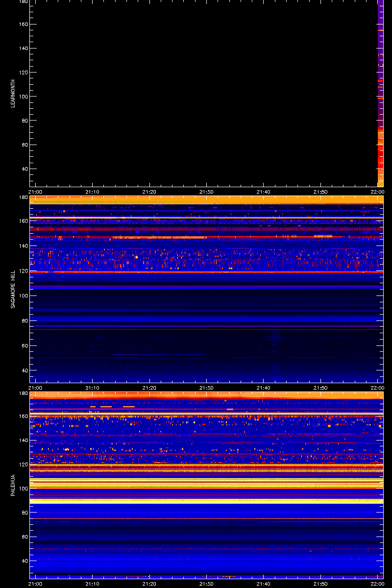Click the Learmonth data strip at 22:00
392x588 pixels.
[380, 93]
